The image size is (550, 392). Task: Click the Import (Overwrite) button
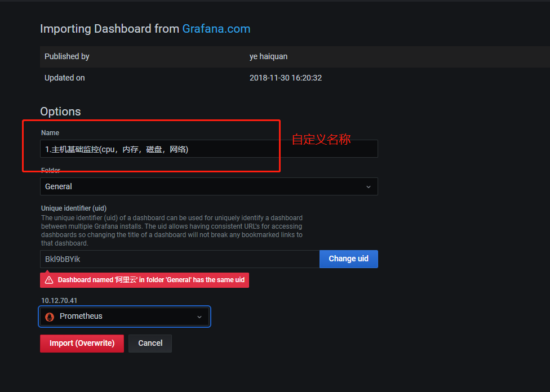tap(82, 343)
